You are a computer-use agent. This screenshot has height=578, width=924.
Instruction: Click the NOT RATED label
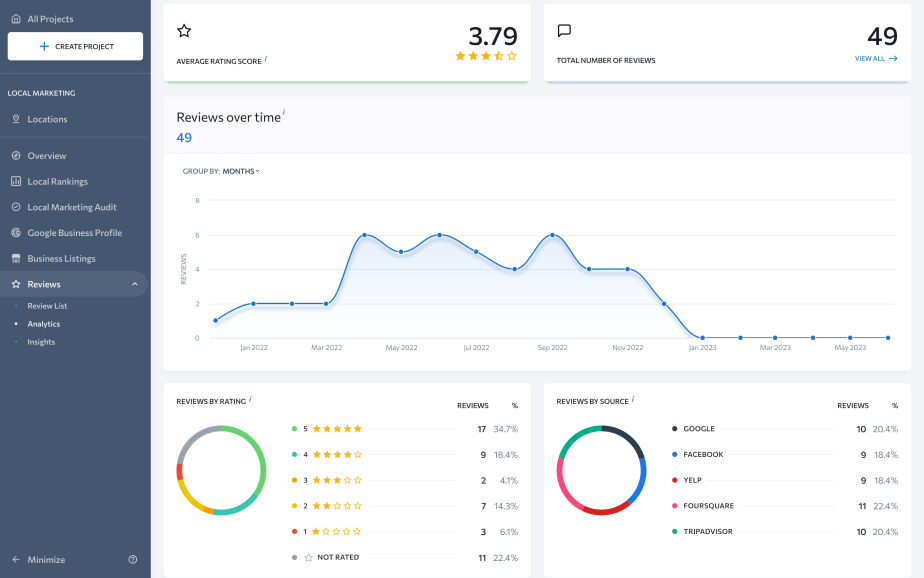[338, 557]
